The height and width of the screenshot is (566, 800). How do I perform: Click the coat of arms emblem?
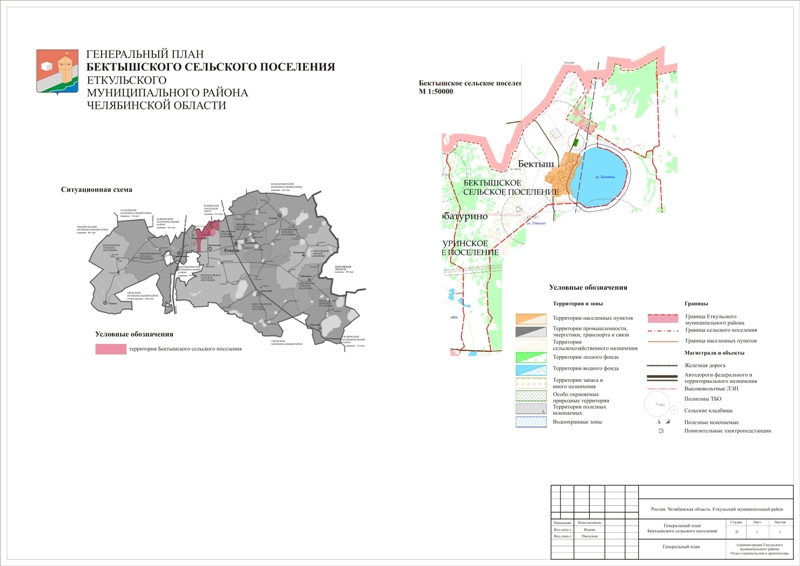coord(54,76)
